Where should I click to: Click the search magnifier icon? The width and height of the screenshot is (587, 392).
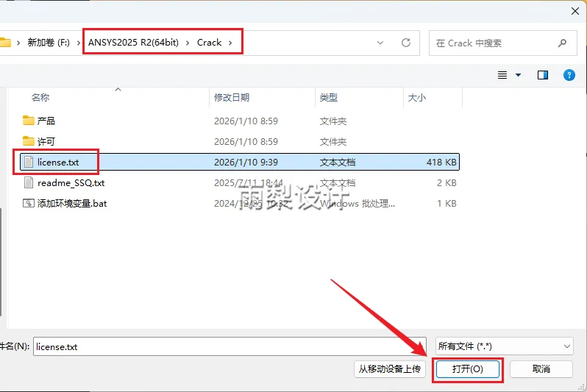click(x=562, y=43)
